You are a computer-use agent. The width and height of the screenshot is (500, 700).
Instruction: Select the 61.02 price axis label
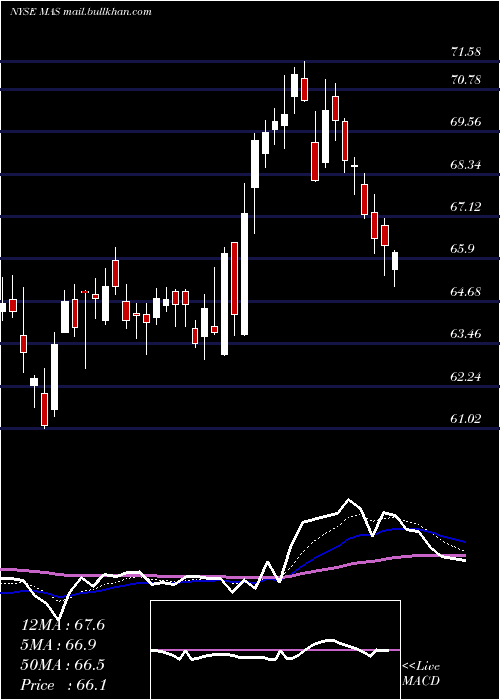(466, 419)
